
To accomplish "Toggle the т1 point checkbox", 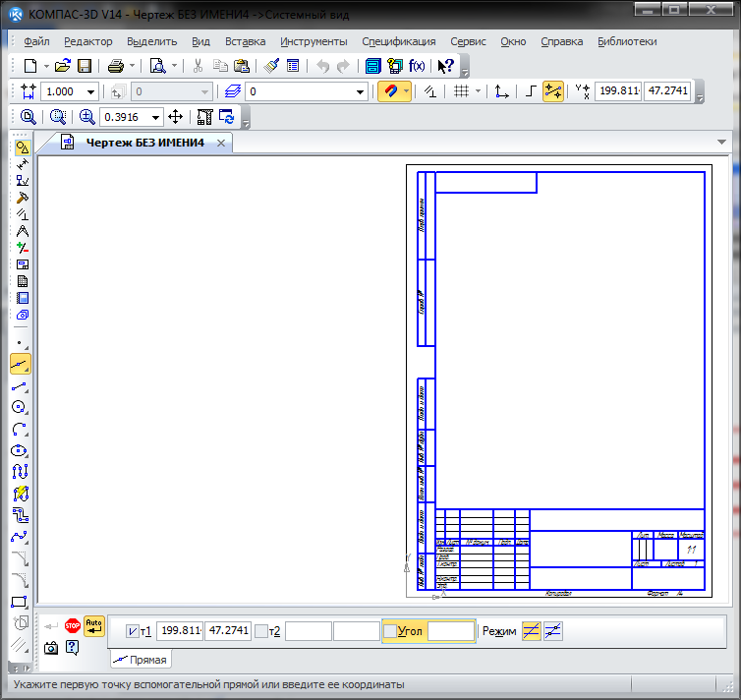I will 133,631.
